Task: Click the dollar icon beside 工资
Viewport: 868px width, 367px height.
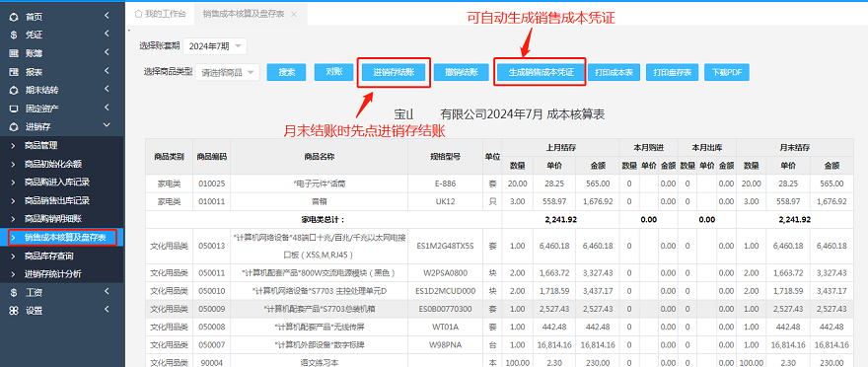Action: [14, 292]
